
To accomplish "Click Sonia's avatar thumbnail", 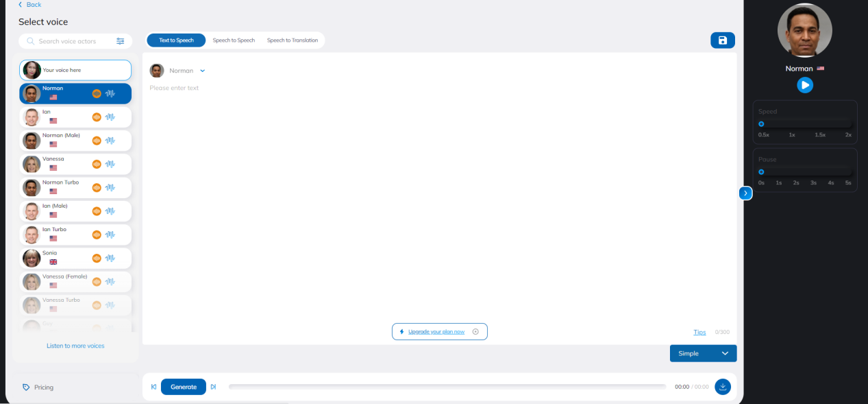I will 32,258.
